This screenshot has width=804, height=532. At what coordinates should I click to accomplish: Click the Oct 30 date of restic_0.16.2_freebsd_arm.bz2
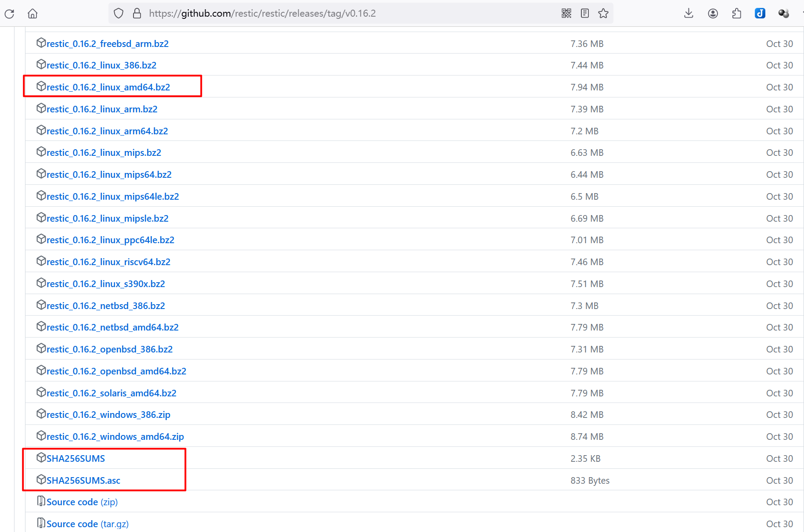click(779, 44)
